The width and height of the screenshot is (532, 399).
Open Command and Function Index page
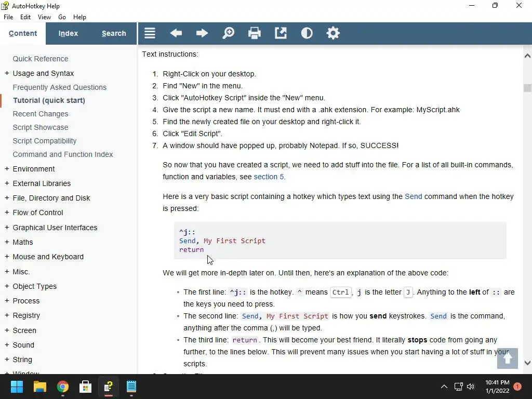63,154
